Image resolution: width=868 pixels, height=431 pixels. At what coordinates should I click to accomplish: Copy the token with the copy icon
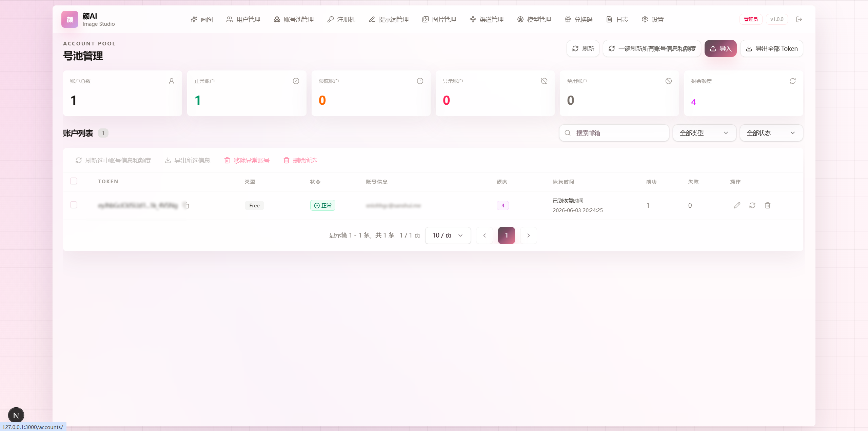pyautogui.click(x=186, y=205)
